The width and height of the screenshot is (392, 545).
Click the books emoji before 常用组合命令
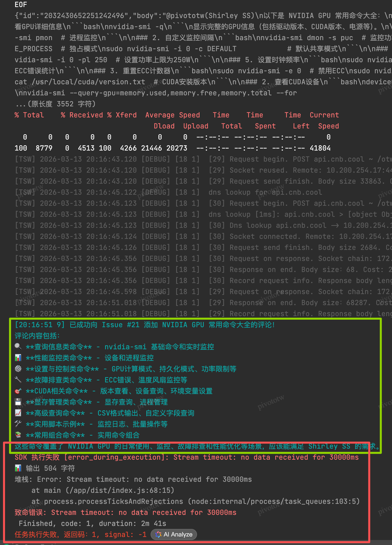click(18, 435)
